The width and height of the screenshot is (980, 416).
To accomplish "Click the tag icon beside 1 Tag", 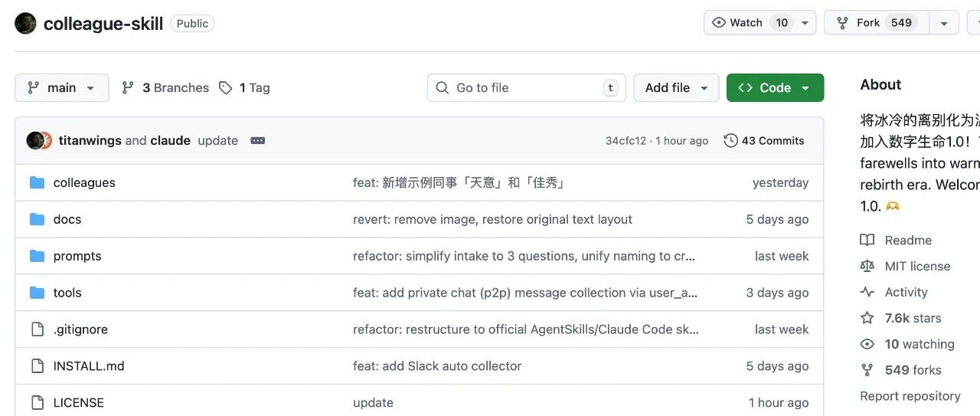I will [225, 87].
